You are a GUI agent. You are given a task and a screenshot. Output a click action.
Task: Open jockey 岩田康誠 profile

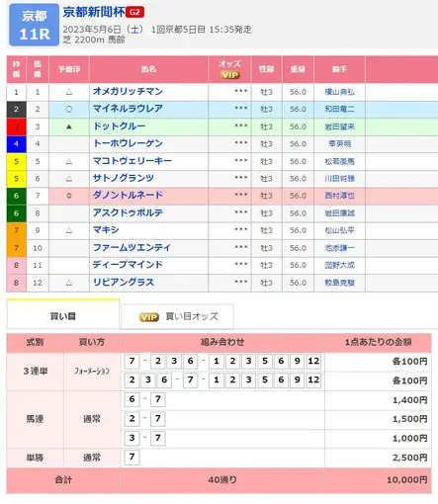tap(339, 213)
